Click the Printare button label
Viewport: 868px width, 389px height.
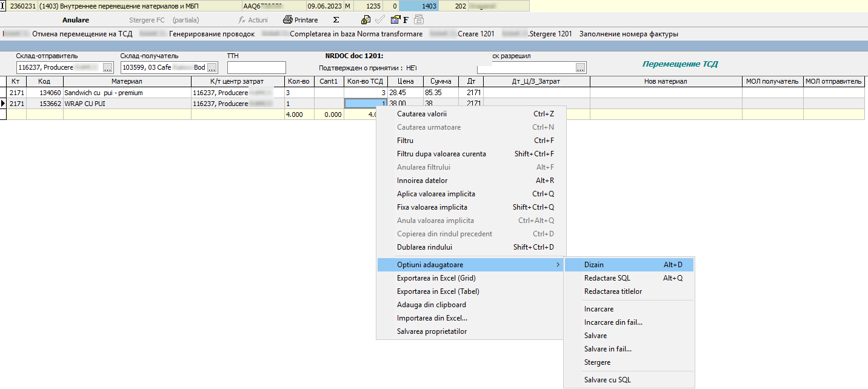coord(306,20)
